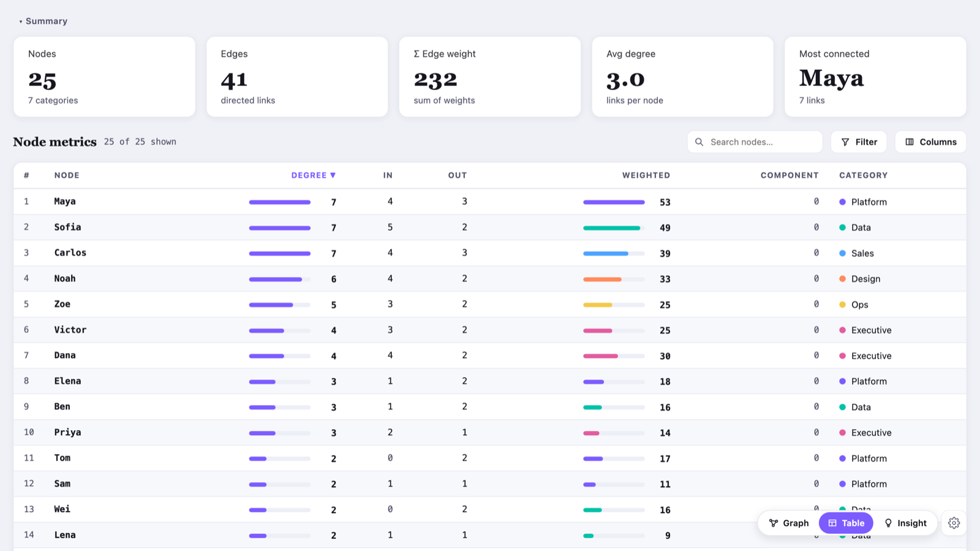The height and width of the screenshot is (551, 980).
Task: Click the Nodes summary card
Action: tap(105, 77)
